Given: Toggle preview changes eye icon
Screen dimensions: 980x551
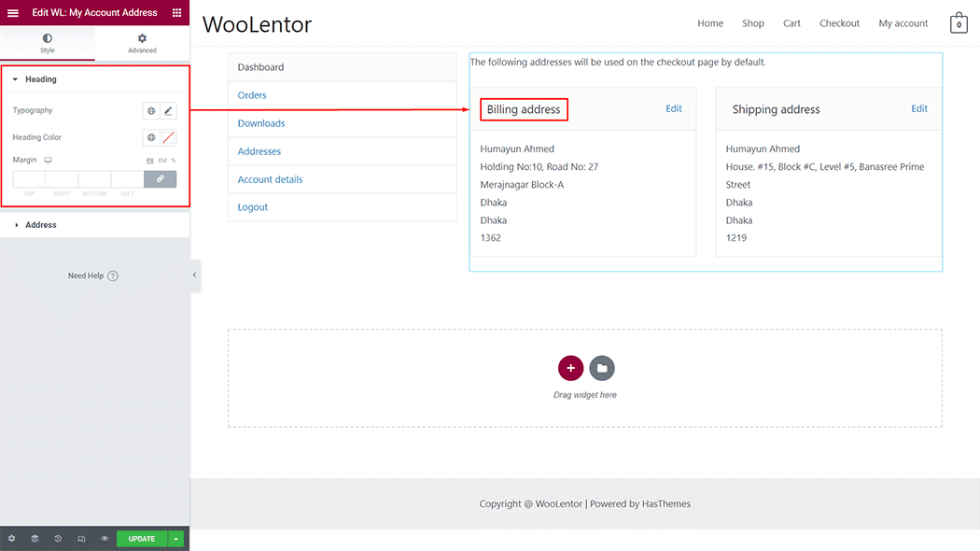Looking at the screenshot, I should (x=105, y=539).
